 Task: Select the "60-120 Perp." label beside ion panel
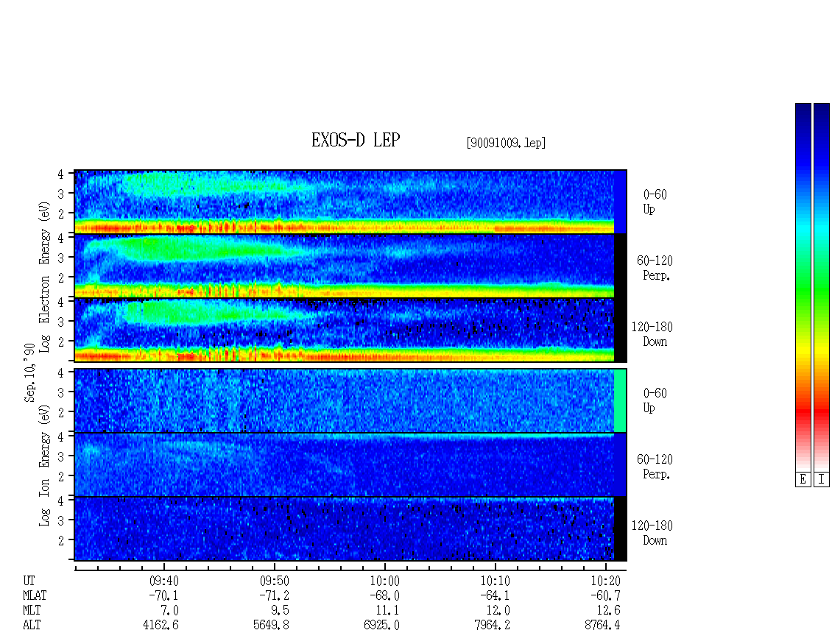pos(655,467)
